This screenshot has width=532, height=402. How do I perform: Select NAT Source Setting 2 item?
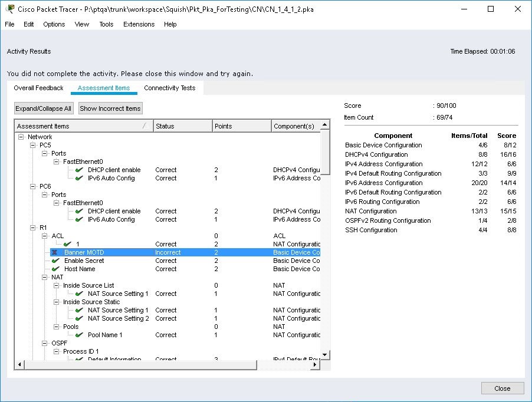pyautogui.click(x=119, y=318)
